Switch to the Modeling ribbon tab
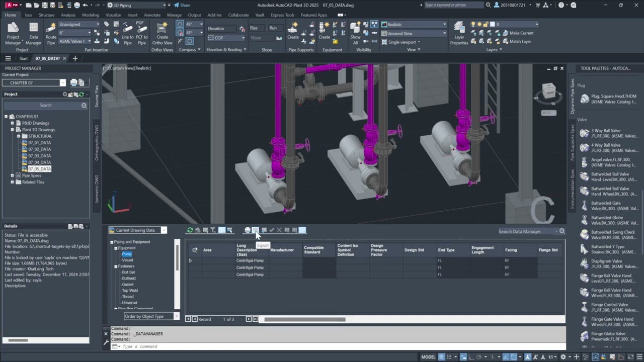Viewport: 644px width, 362px height. 91,15
